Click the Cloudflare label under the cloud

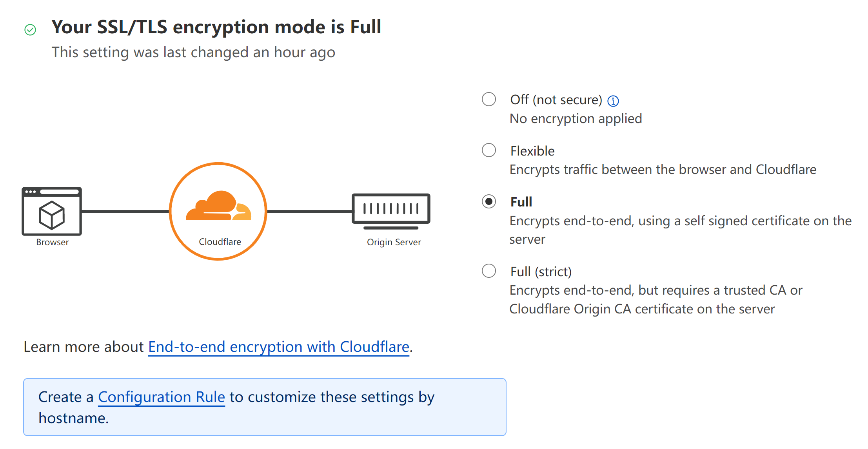[220, 242]
